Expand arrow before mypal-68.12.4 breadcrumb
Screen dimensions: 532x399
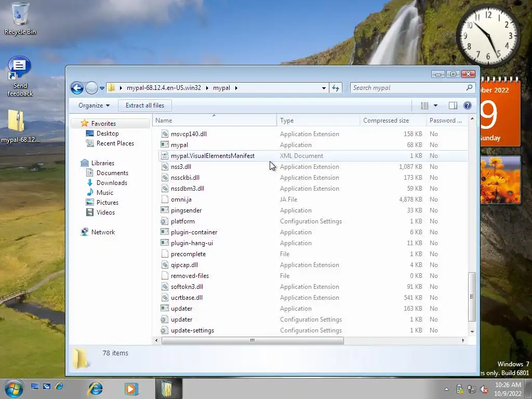point(121,88)
